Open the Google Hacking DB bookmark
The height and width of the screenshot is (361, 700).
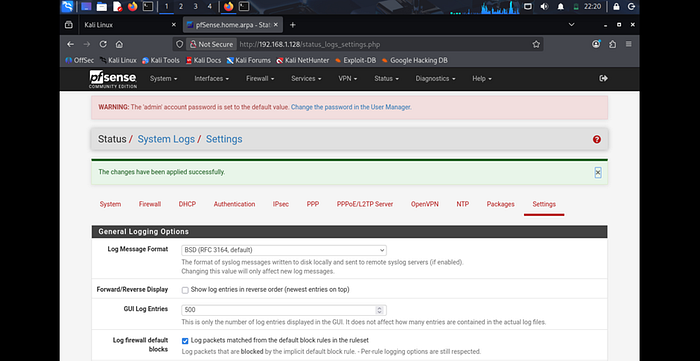coord(415,60)
